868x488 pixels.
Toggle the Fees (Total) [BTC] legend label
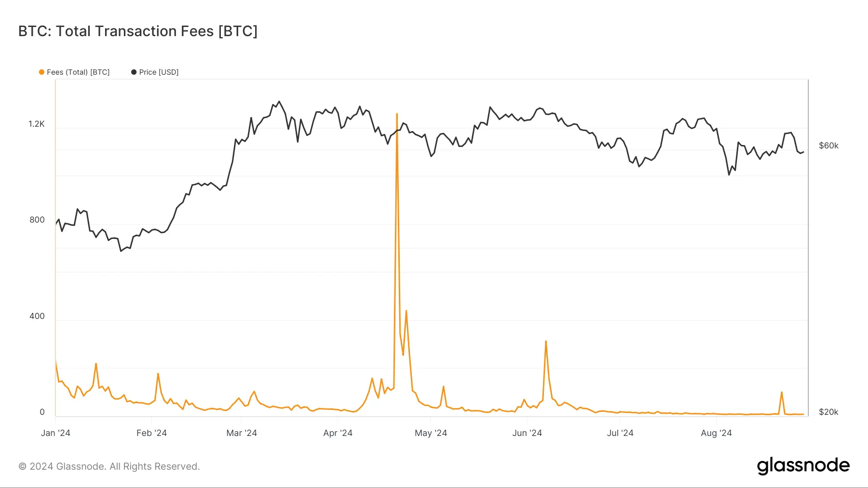click(x=78, y=72)
